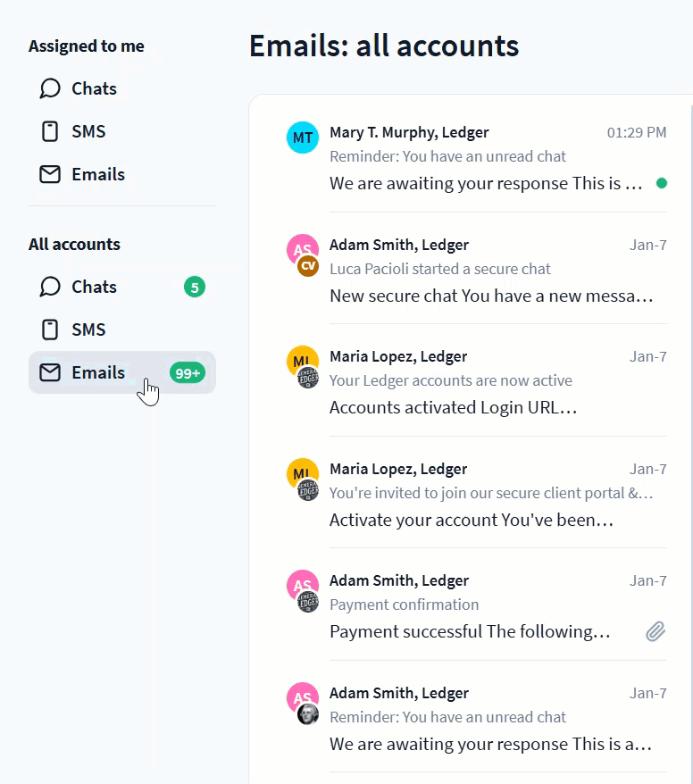Click the 99+ emails badge
The width and height of the screenshot is (693, 784).
(188, 373)
